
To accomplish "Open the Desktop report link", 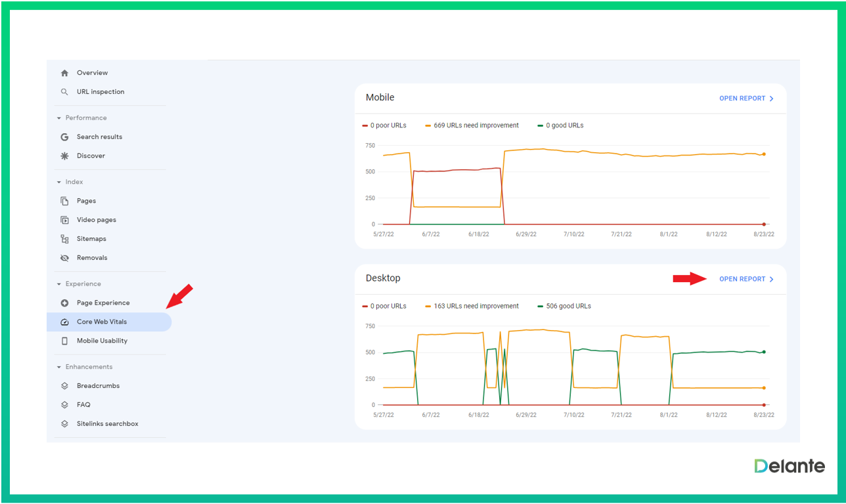I will click(x=746, y=279).
